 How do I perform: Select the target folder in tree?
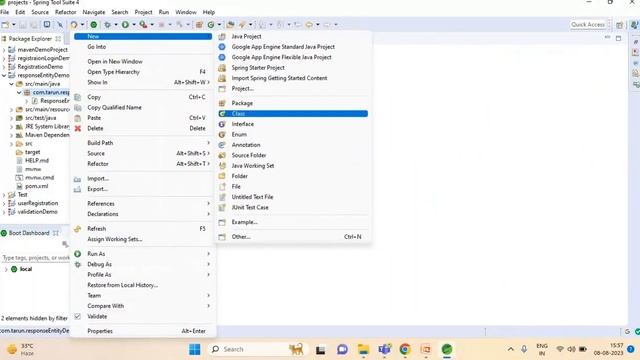[33, 152]
